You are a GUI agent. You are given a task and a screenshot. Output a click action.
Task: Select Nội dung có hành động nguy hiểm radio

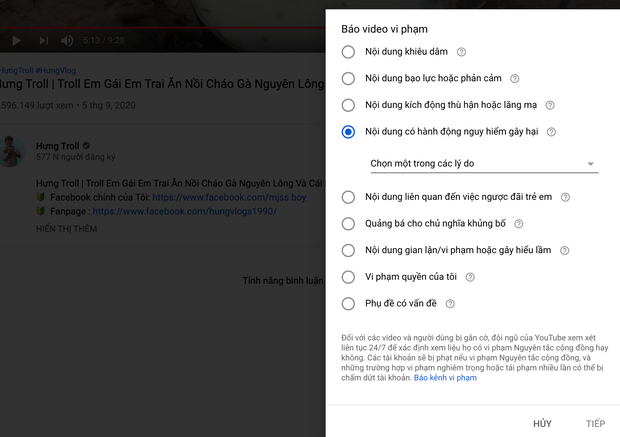[x=348, y=132]
